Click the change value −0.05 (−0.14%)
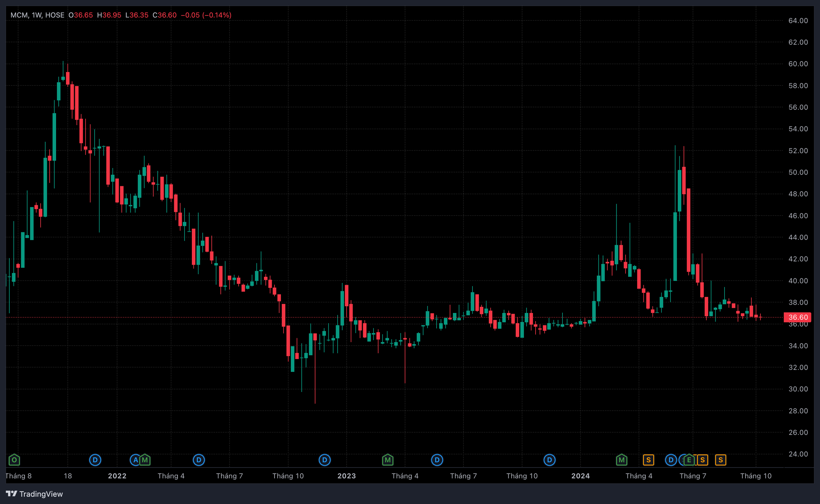 click(x=206, y=15)
